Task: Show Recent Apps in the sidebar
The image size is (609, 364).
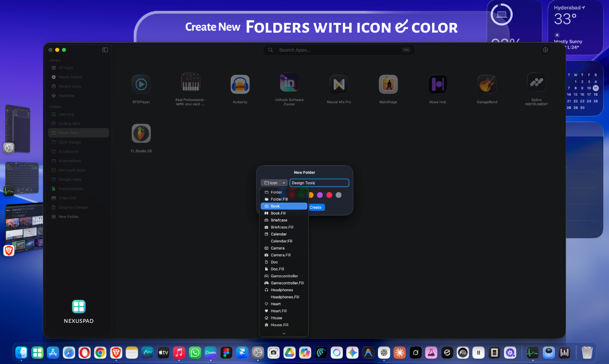Action: (x=79, y=86)
